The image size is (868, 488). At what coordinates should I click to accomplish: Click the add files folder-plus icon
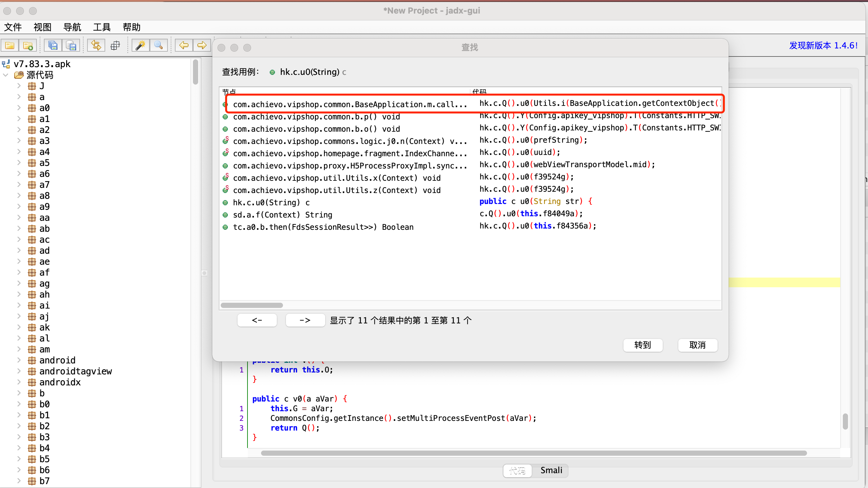[28, 46]
